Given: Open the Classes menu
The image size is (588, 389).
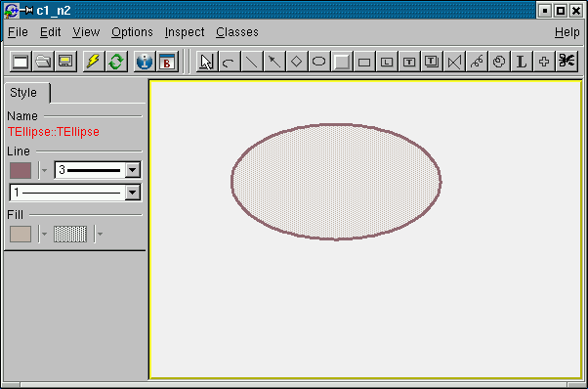Looking at the screenshot, I should coord(237,32).
